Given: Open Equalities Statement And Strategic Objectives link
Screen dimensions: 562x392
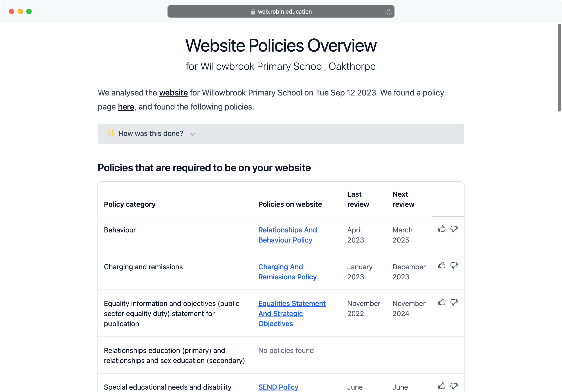Looking at the screenshot, I should 292,313.
